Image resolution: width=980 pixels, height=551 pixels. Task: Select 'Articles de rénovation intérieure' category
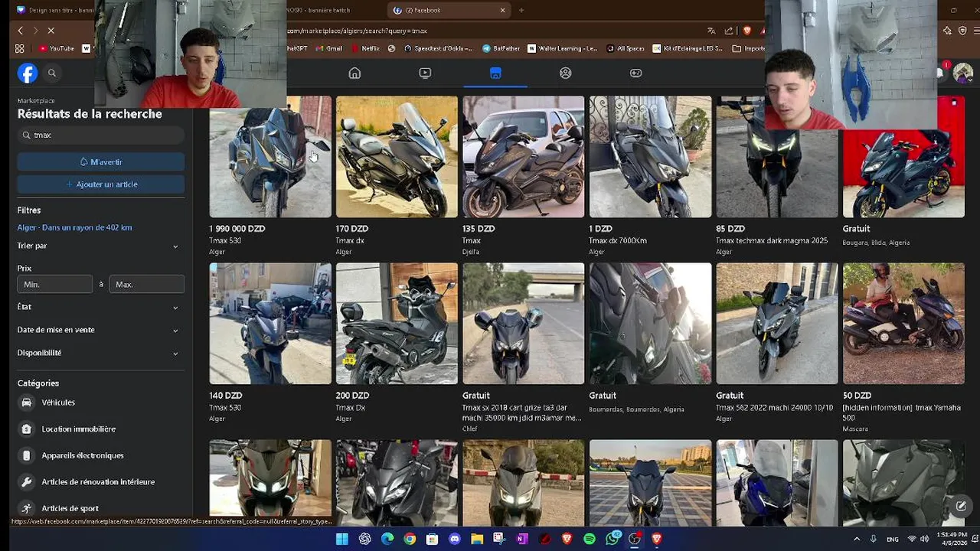101,482
